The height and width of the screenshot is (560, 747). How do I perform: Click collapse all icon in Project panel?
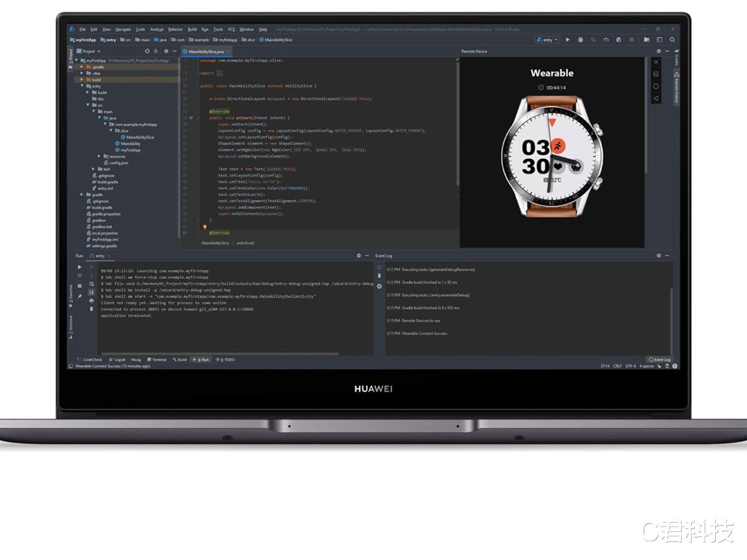pyautogui.click(x=156, y=51)
